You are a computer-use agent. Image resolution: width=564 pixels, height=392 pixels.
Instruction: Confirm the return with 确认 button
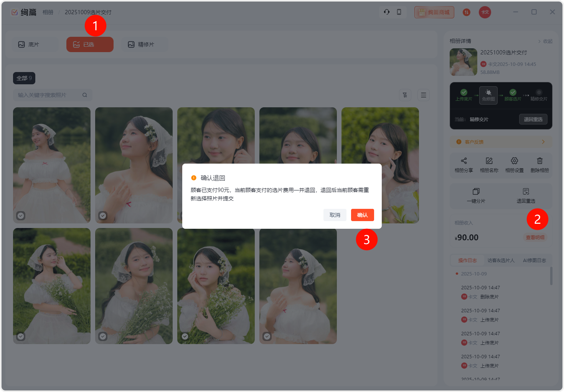click(x=362, y=215)
